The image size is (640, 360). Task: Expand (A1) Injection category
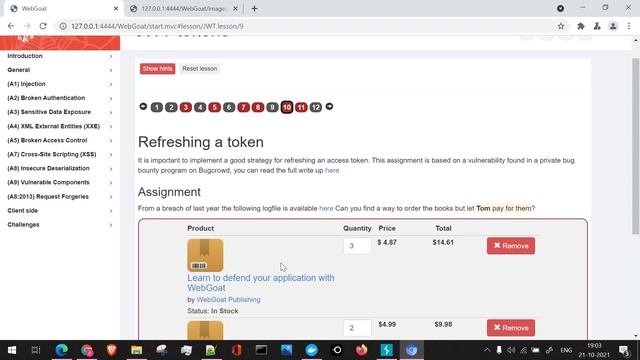60,84
